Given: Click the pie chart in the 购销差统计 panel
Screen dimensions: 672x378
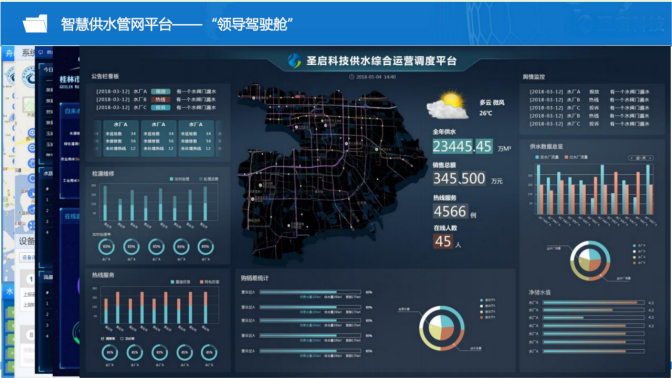Looking at the screenshot, I should point(442,328).
